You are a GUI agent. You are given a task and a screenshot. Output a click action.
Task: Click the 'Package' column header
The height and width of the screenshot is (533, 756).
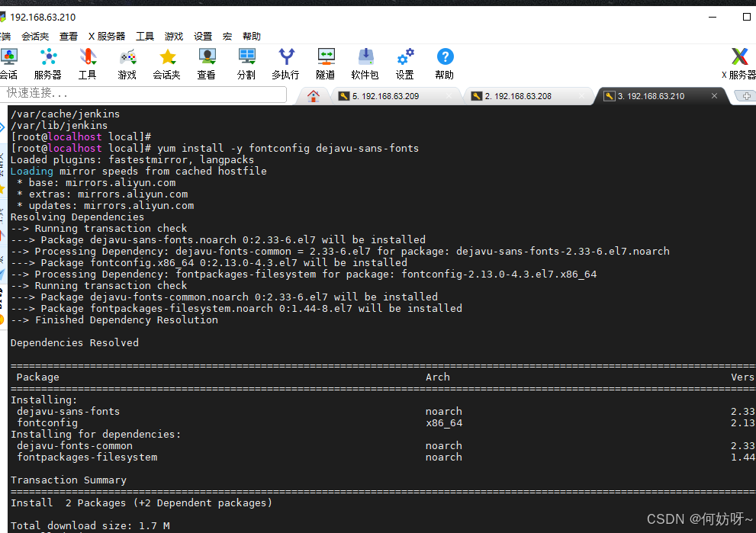(37, 377)
